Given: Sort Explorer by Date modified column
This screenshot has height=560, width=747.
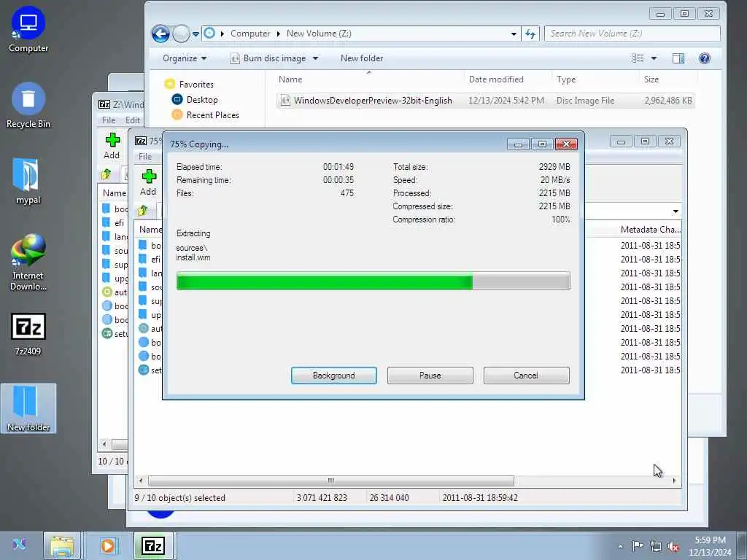Looking at the screenshot, I should point(508,79).
